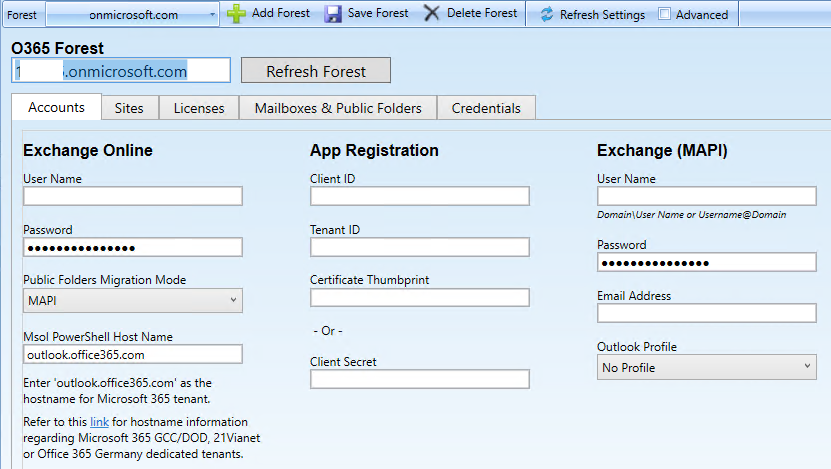
Task: Click into the Tenant ID field
Action: (x=419, y=247)
